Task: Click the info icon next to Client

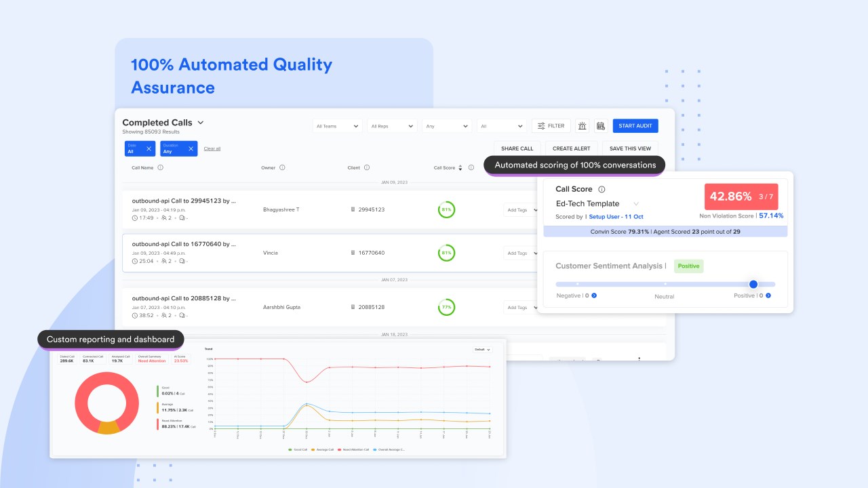Action: click(x=367, y=167)
